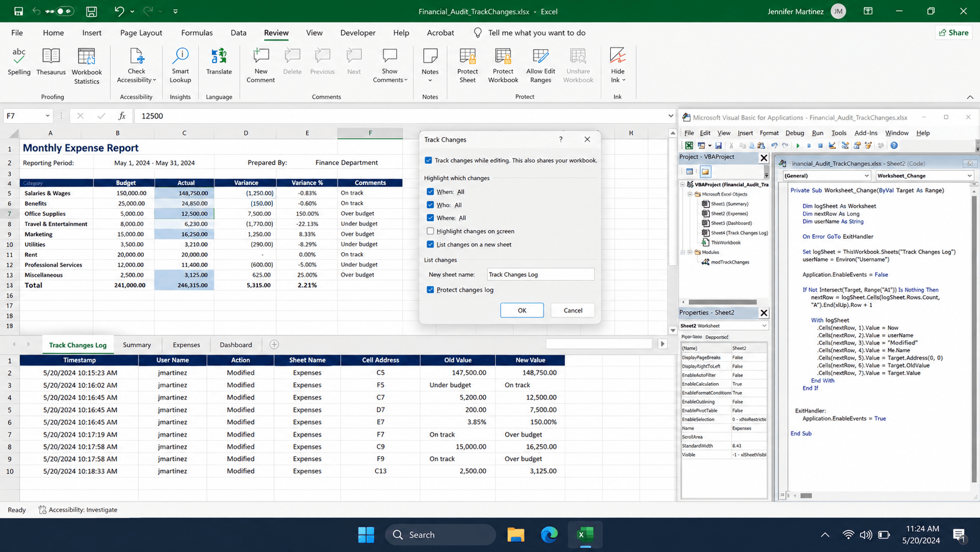Viewport: 980px width, 552px height.
Task: Click the Share button
Action: point(954,33)
